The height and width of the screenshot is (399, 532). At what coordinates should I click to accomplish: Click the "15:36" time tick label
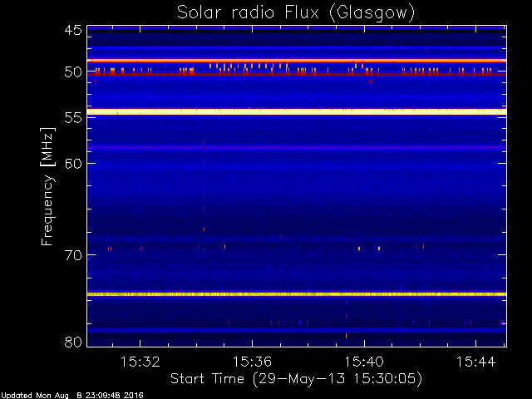pyautogui.click(x=252, y=362)
